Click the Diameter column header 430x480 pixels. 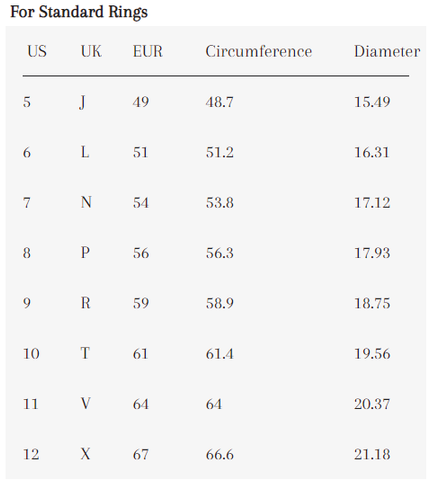click(387, 51)
